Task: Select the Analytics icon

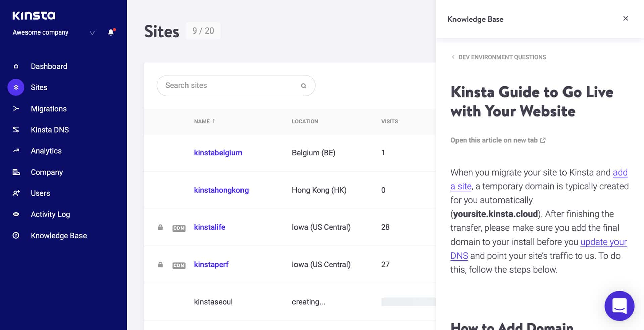Action: click(x=16, y=151)
